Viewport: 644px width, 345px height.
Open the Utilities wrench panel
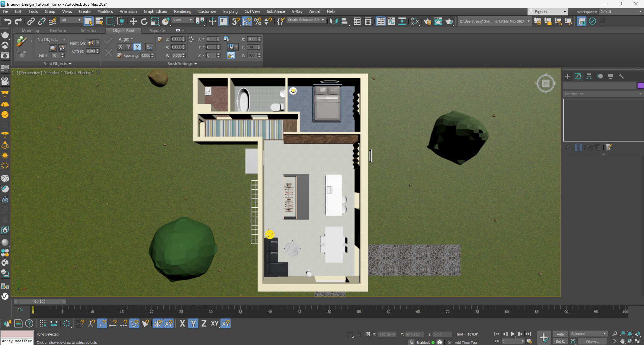point(621,76)
